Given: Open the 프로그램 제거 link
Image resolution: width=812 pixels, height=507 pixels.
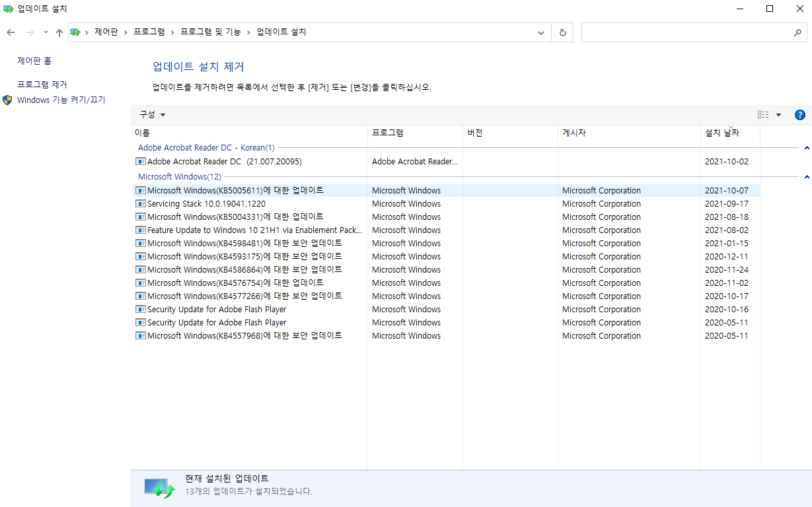Looking at the screenshot, I should point(42,84).
